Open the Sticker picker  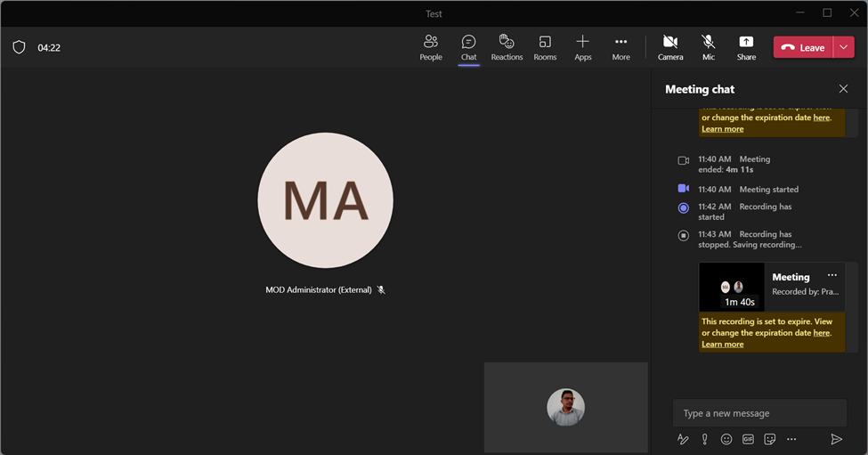(x=769, y=439)
